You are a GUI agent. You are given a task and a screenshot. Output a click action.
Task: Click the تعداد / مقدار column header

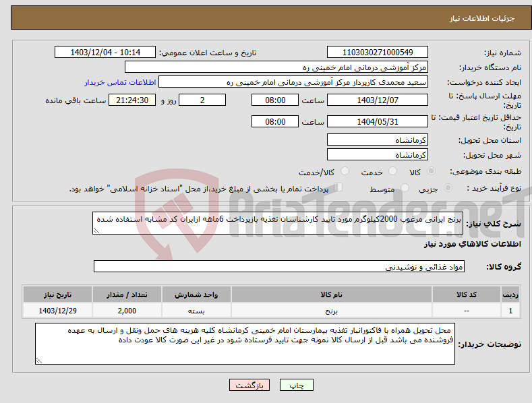coord(127,294)
